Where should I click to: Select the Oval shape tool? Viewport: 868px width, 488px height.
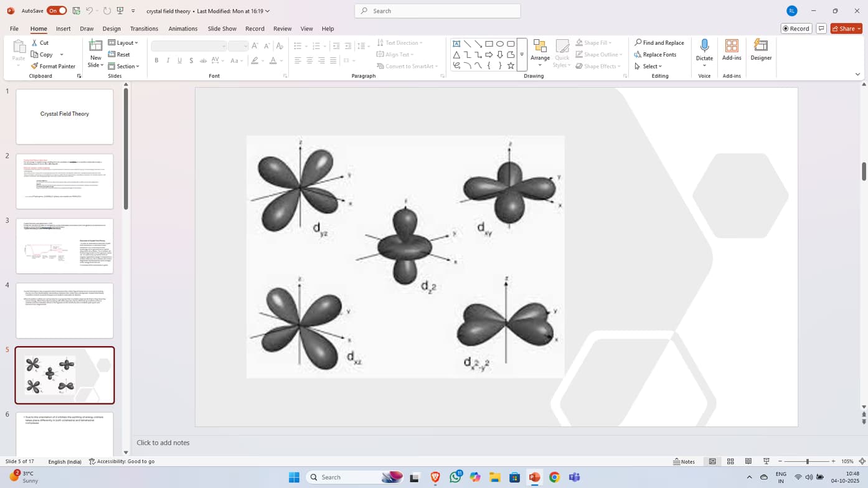500,43
